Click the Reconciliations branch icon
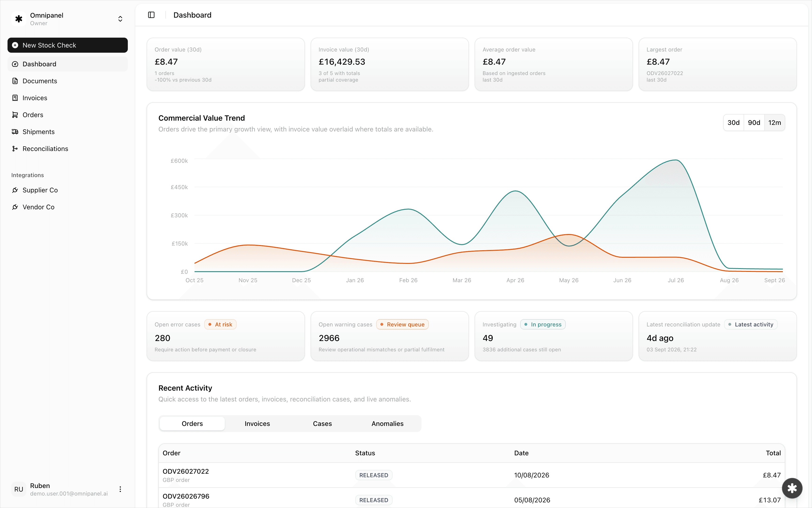 15,148
